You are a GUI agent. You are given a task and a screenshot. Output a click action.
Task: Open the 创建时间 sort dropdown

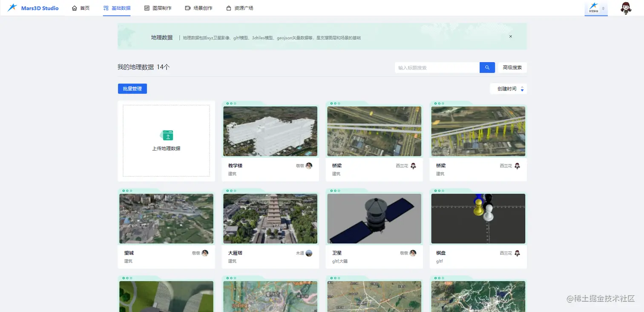click(x=509, y=89)
